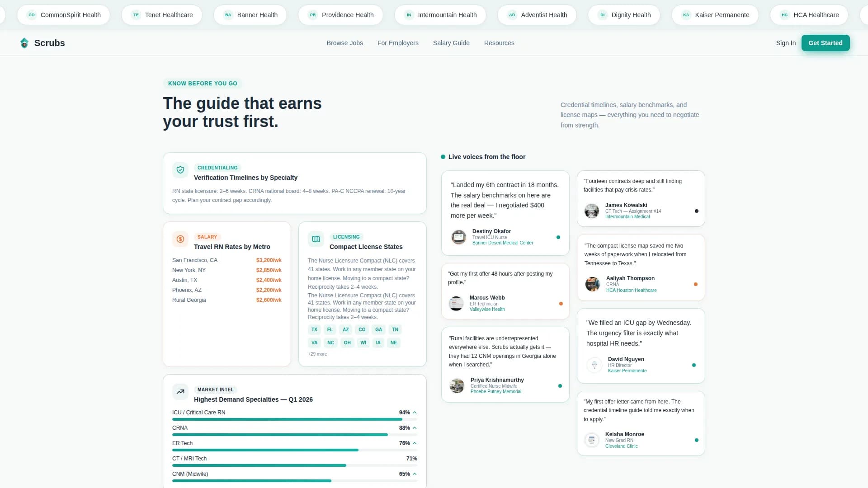Open the Salary Guide nav item
The width and height of the screenshot is (868, 488).
[x=451, y=43]
